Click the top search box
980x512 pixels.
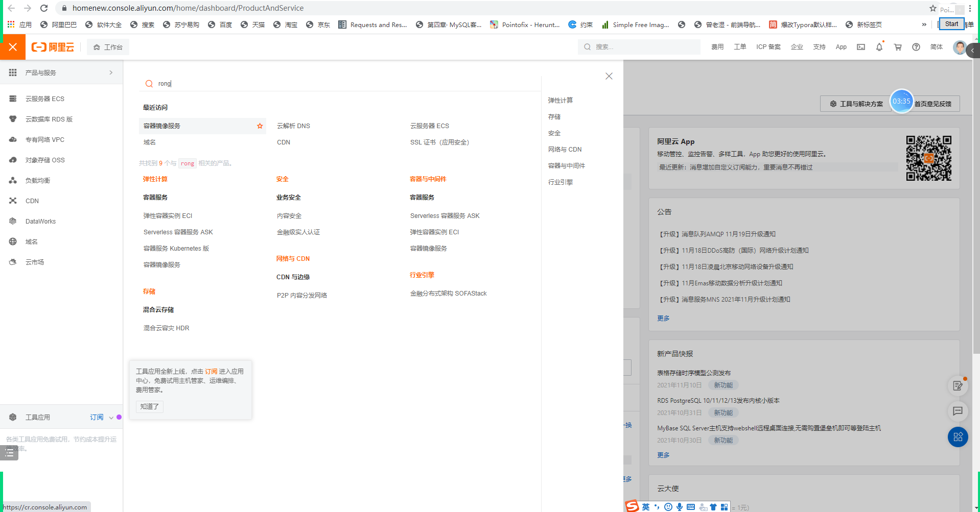coord(639,47)
